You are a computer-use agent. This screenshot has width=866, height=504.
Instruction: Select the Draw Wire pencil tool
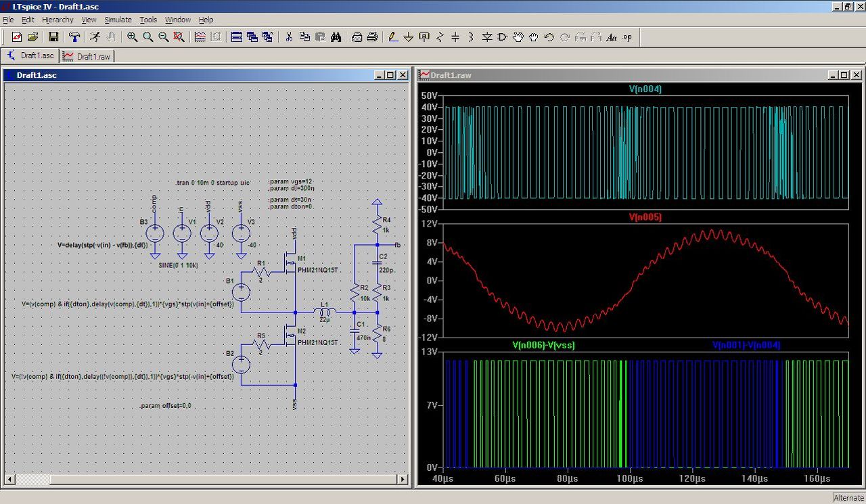393,37
